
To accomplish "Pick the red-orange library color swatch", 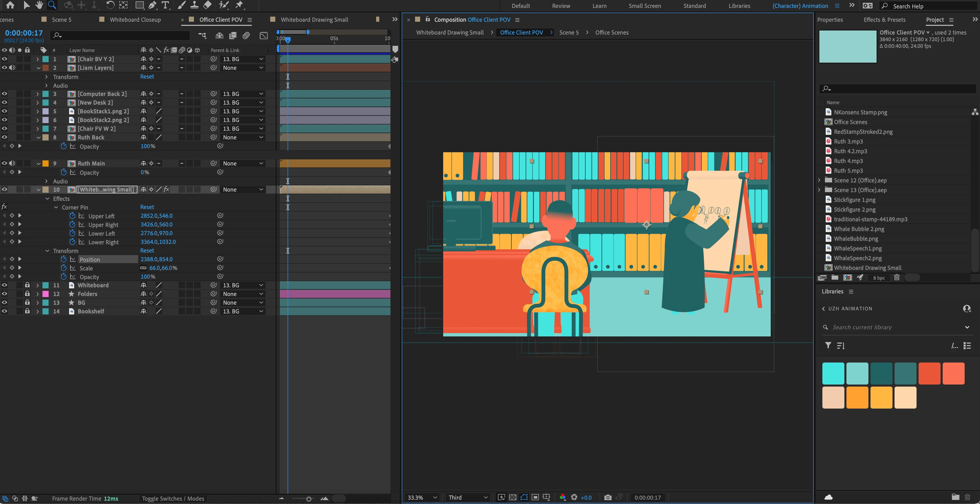I will (929, 374).
